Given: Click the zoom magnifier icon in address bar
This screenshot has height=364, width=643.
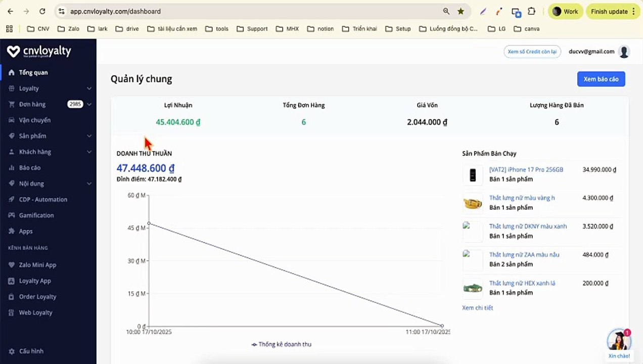Looking at the screenshot, I should point(446,11).
